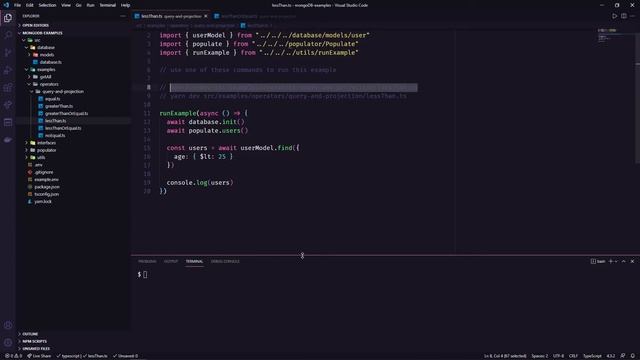The width and height of the screenshot is (640, 360).
Task: Expand the Outline section
Action: pyautogui.click(x=73, y=334)
